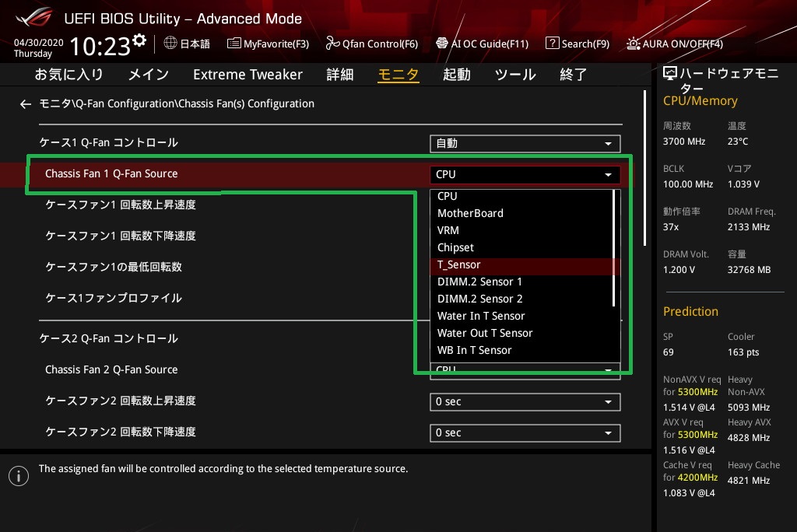Select WB In T Sensor option
The width and height of the screenshot is (797, 532).
click(x=522, y=351)
